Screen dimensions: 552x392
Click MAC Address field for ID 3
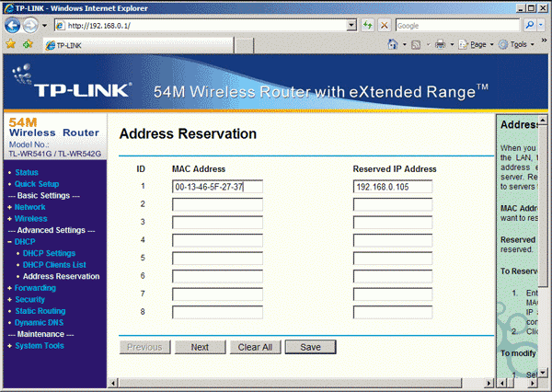tap(217, 223)
